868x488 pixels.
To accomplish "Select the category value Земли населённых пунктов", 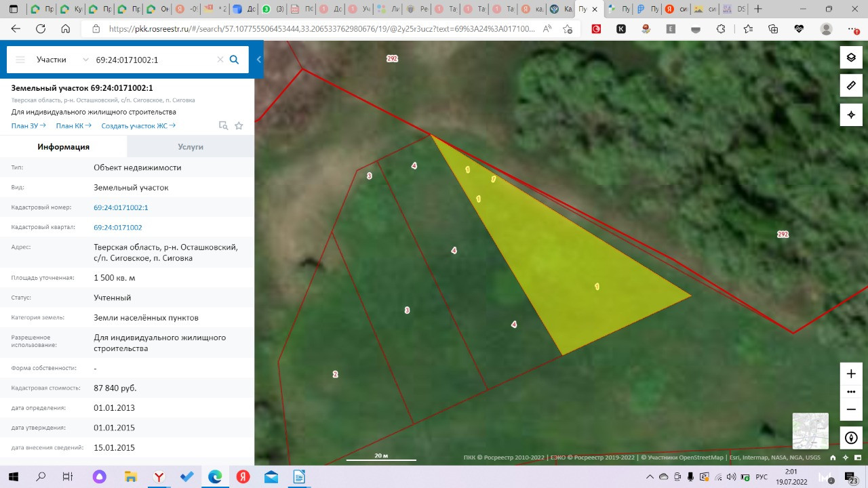I will click(x=146, y=317).
